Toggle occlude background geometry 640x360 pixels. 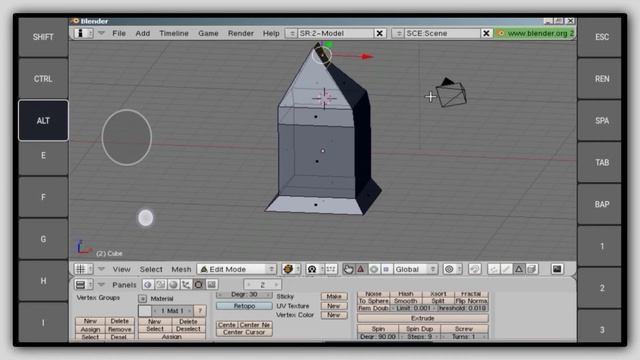click(532, 269)
